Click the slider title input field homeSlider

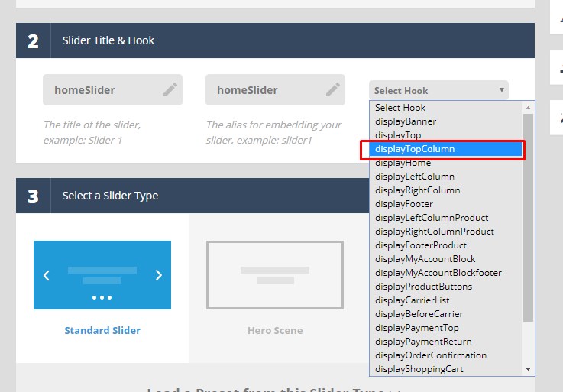pyautogui.click(x=99, y=90)
